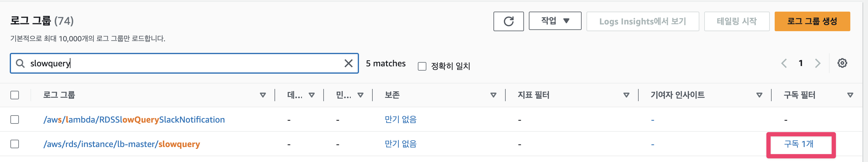
Task: Click 로그 그룹 생성 button
Action: point(812,21)
